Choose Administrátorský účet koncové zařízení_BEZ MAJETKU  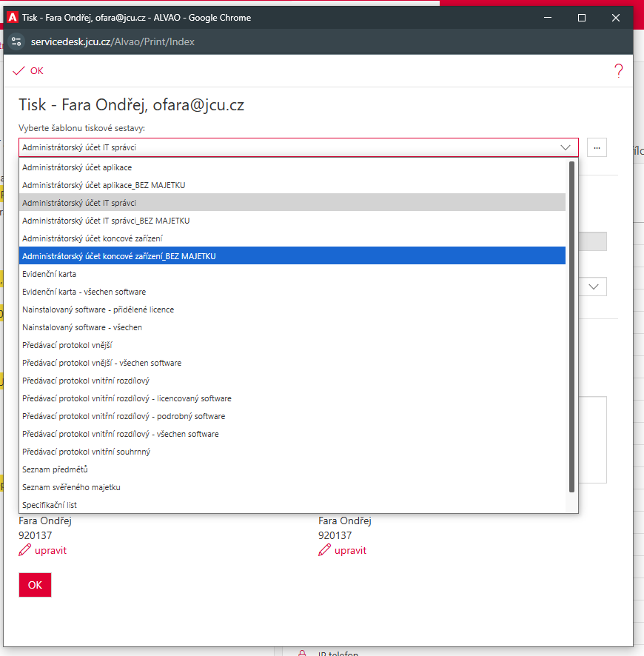coord(119,256)
